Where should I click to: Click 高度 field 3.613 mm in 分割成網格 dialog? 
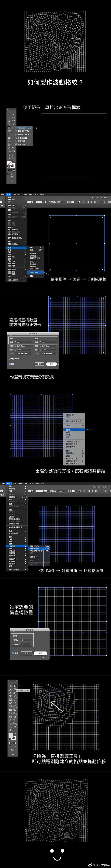coord(23,346)
